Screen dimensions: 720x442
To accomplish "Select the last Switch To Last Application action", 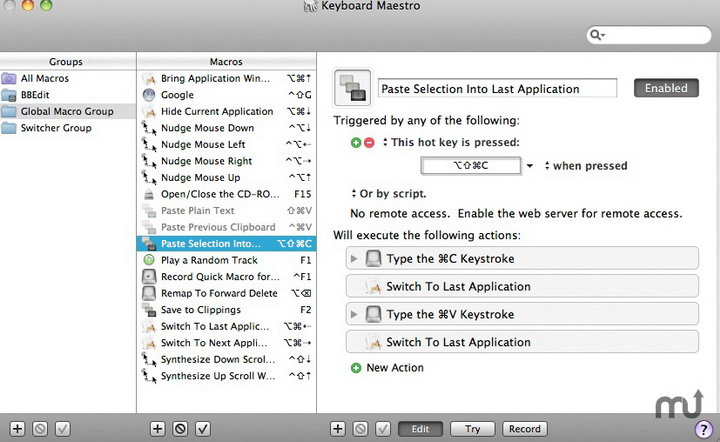I will click(522, 342).
